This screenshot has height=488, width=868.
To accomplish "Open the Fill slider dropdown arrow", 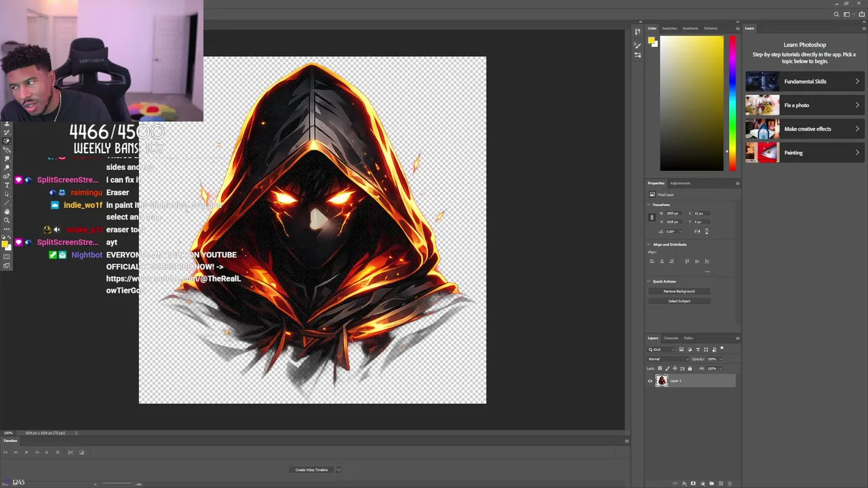I will tap(720, 368).
